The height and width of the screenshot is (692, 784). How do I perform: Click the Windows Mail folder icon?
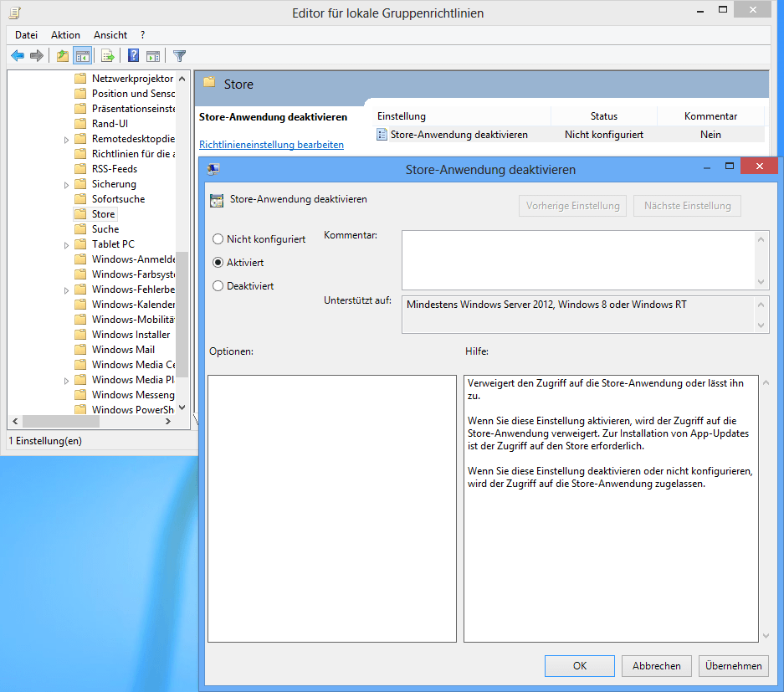(x=80, y=350)
